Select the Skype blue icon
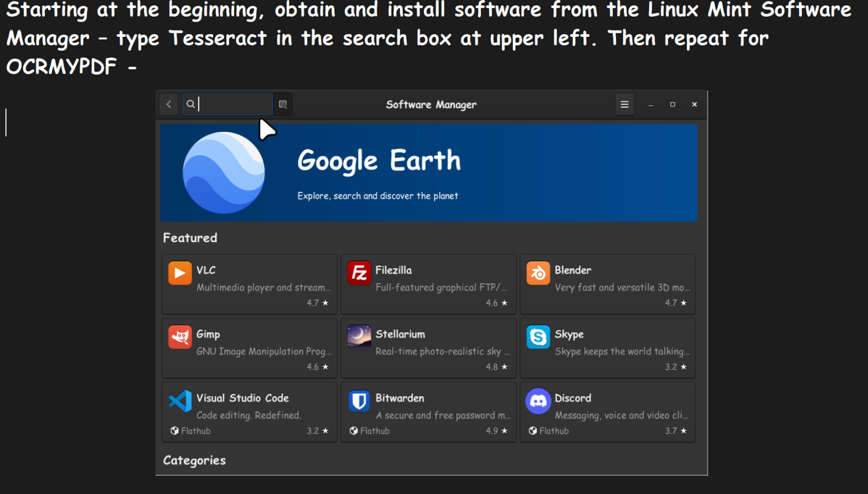Screen dimensions: 868x494 [x=538, y=337]
